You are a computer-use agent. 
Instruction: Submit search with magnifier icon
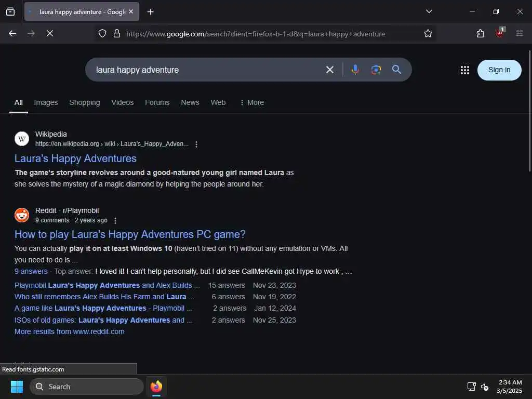point(396,70)
